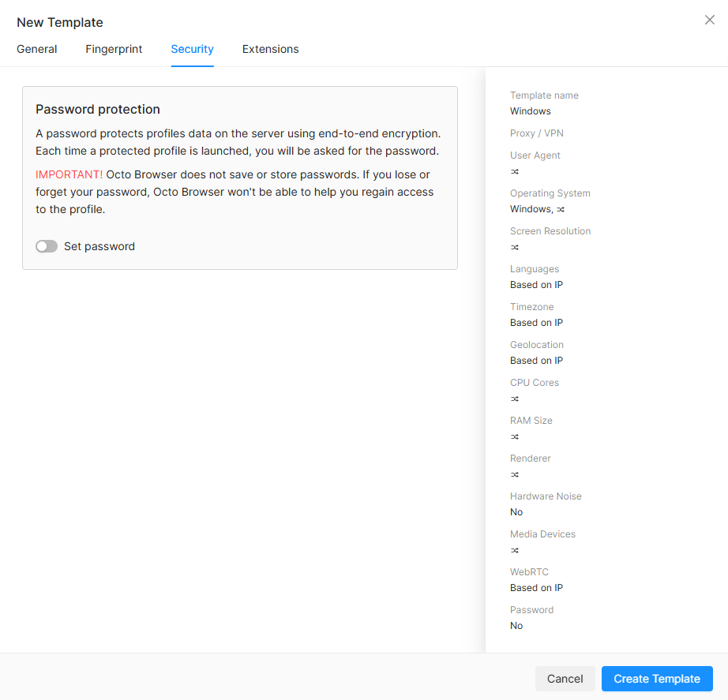This screenshot has height=700, width=728.
Task: Click the Media Devices label
Action: 542,534
